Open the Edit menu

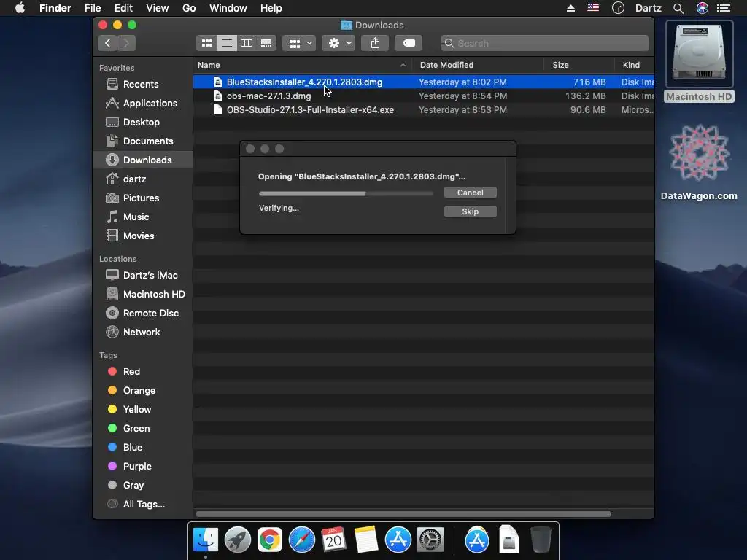coord(123,8)
